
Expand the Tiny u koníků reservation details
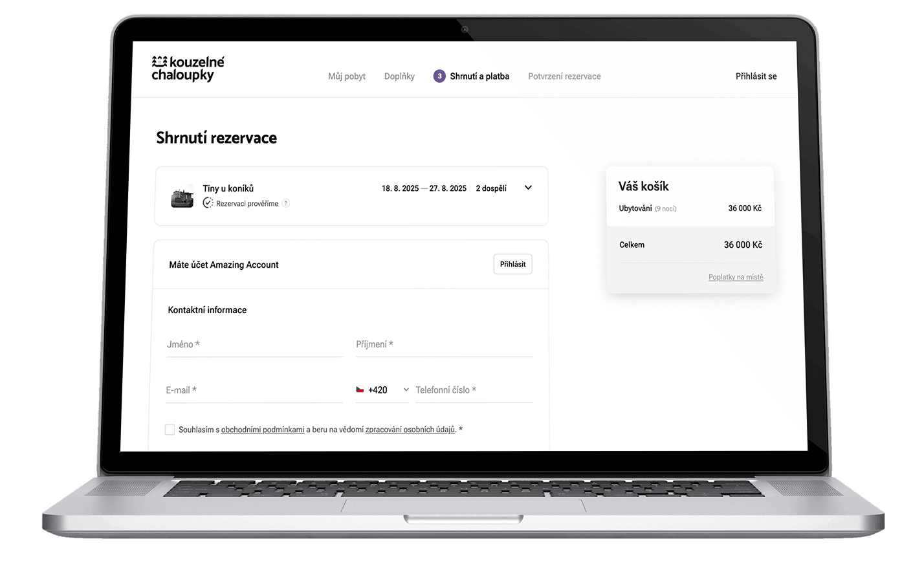click(x=528, y=188)
